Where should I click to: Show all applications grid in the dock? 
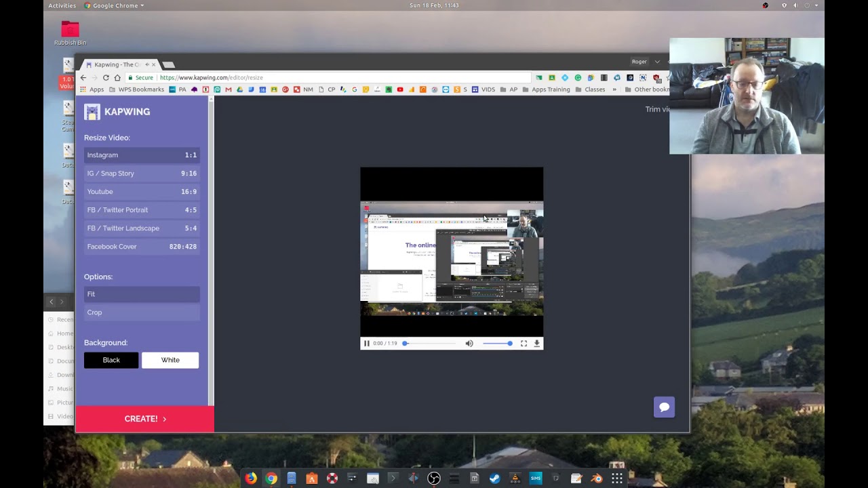pos(617,479)
